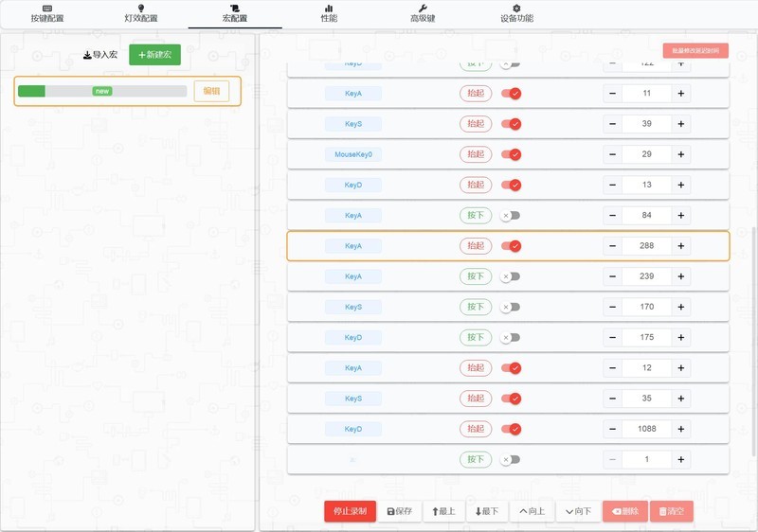
Task: Click the plus beside delay 84
Action: click(681, 215)
